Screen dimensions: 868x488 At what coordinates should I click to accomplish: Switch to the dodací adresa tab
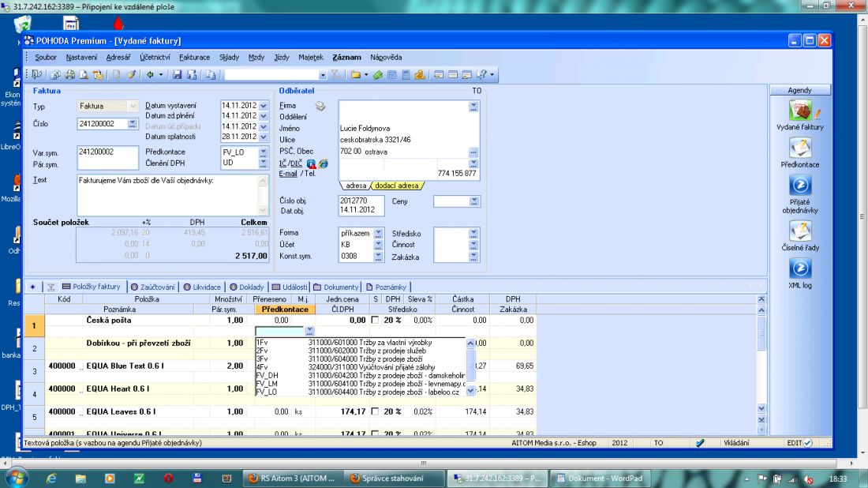(397, 186)
